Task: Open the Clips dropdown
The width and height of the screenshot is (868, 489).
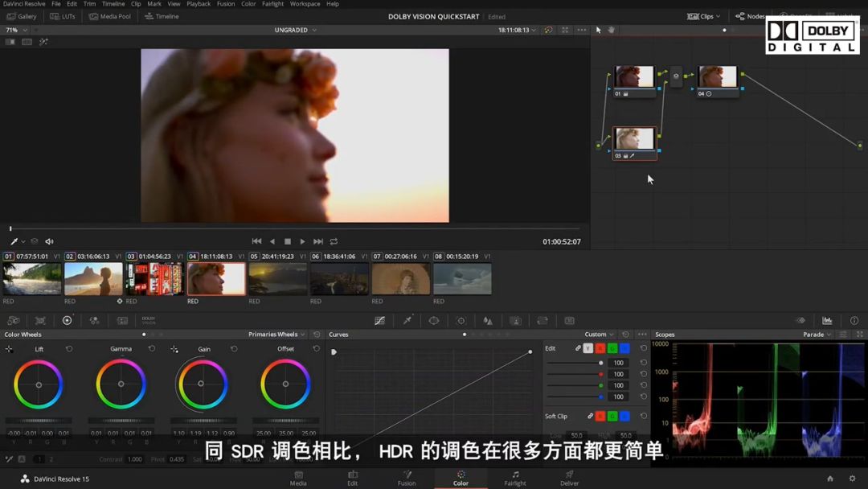Action: tap(703, 17)
